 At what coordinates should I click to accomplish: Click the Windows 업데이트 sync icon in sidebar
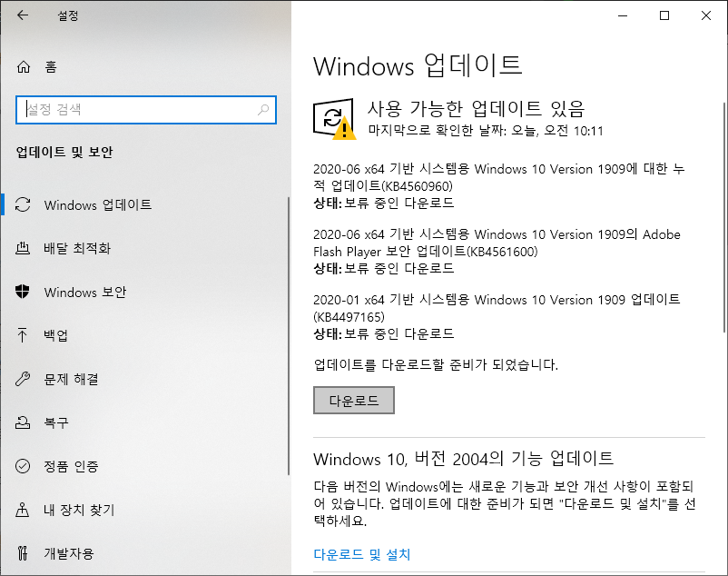click(x=23, y=204)
